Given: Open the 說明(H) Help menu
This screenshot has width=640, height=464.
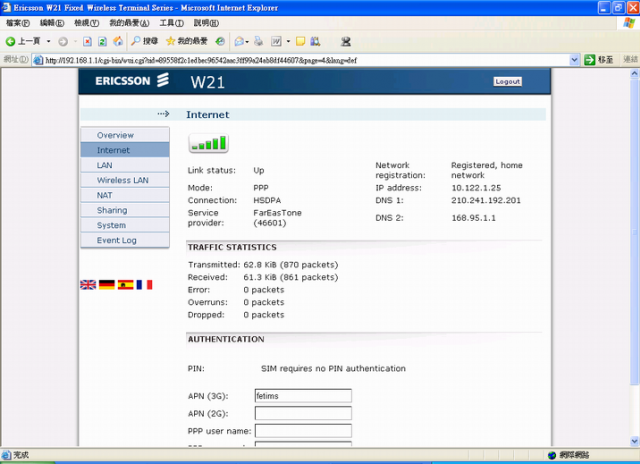Looking at the screenshot, I should (x=206, y=23).
